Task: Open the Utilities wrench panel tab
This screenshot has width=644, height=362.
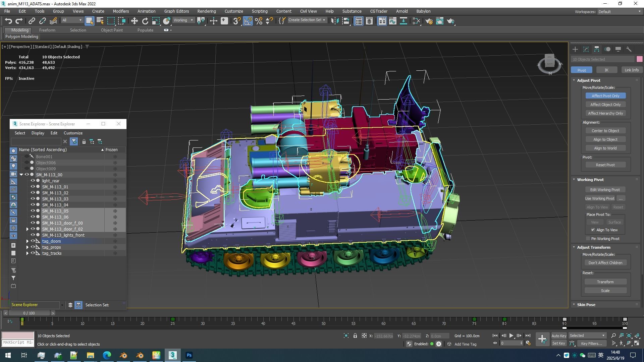Action: click(x=629, y=49)
